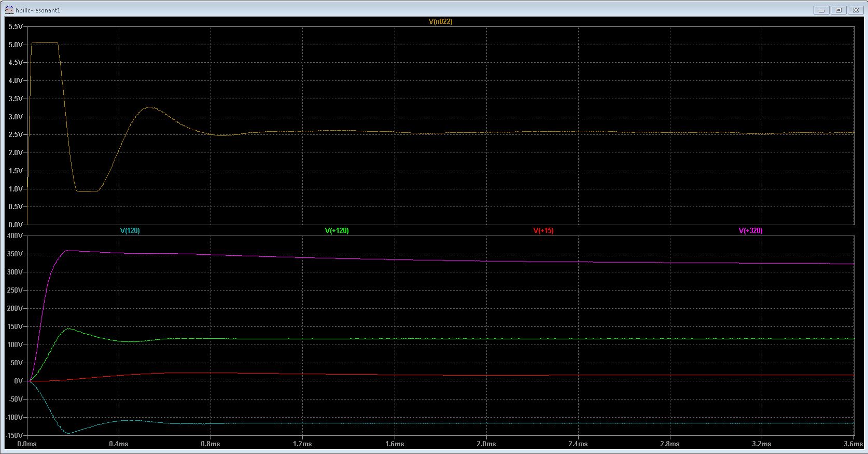Click the V(n022) trace label

440,22
